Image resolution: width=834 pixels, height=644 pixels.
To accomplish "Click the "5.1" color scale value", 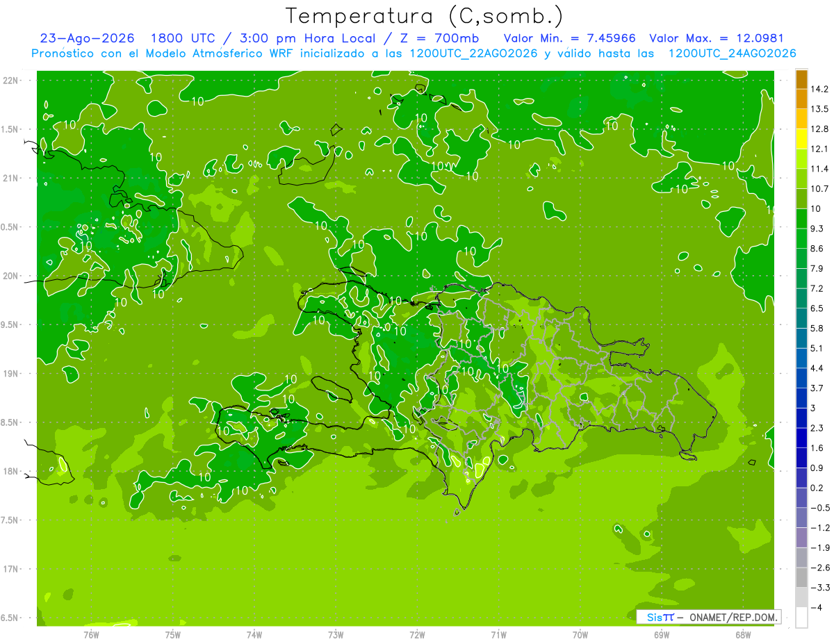I will [x=817, y=348].
